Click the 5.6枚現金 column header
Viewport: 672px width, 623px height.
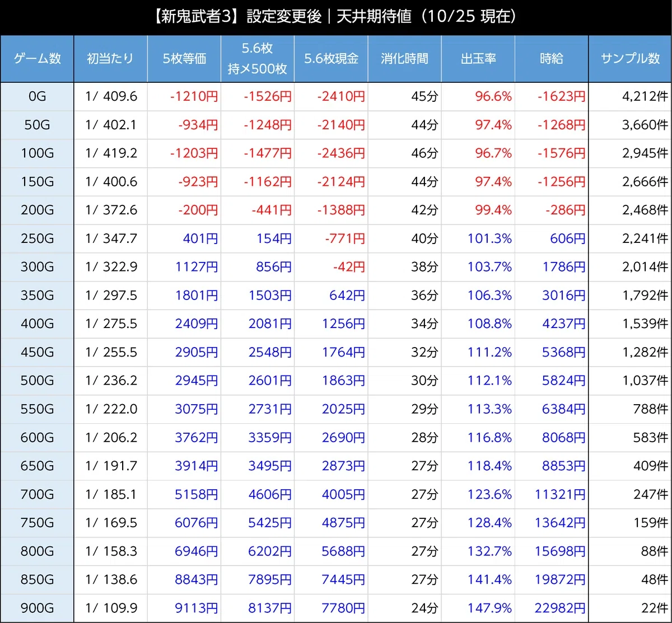coord(331,59)
